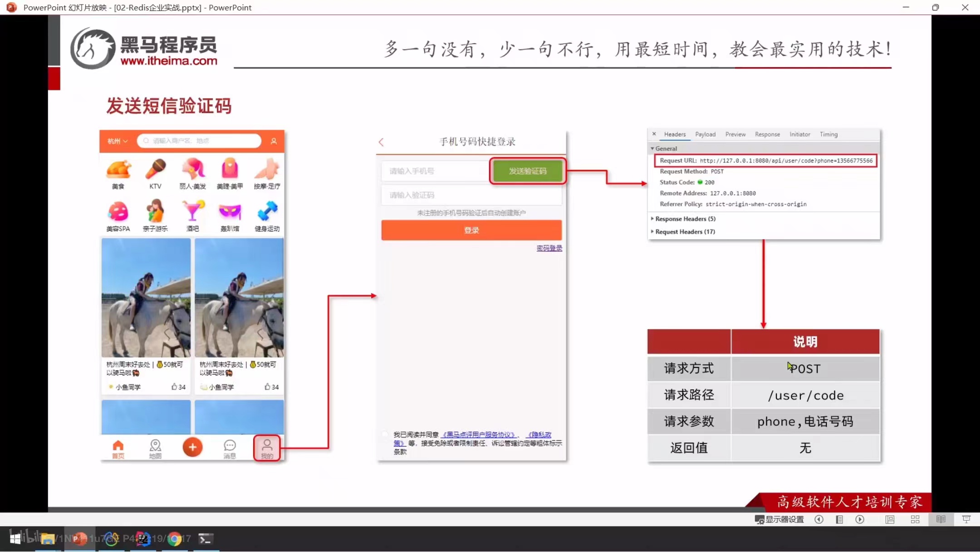
Task: Click the phone number input field
Action: 435,171
